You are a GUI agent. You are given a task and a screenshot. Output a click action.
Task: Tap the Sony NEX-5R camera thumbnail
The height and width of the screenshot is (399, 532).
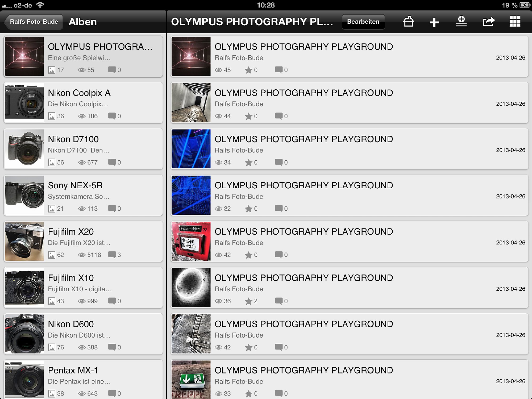(24, 195)
